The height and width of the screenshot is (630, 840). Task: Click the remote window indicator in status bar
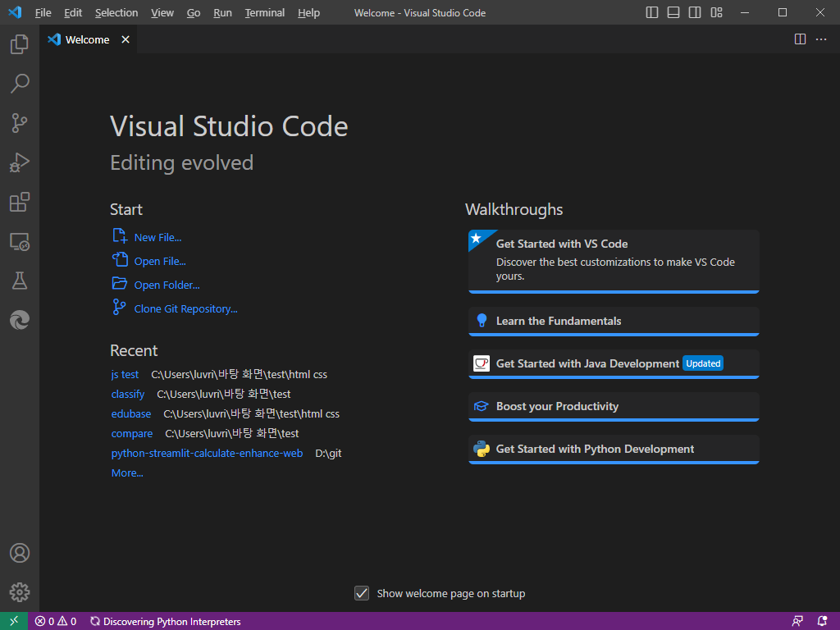click(x=14, y=621)
